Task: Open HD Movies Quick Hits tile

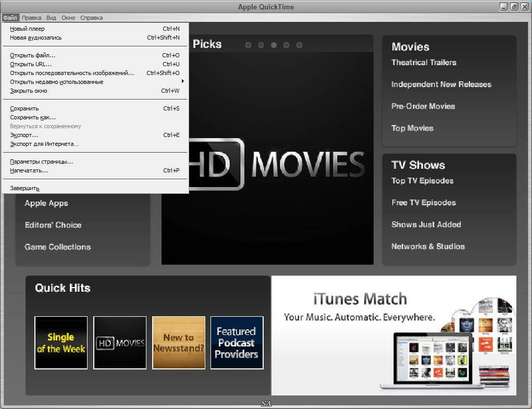Action: [x=120, y=342]
